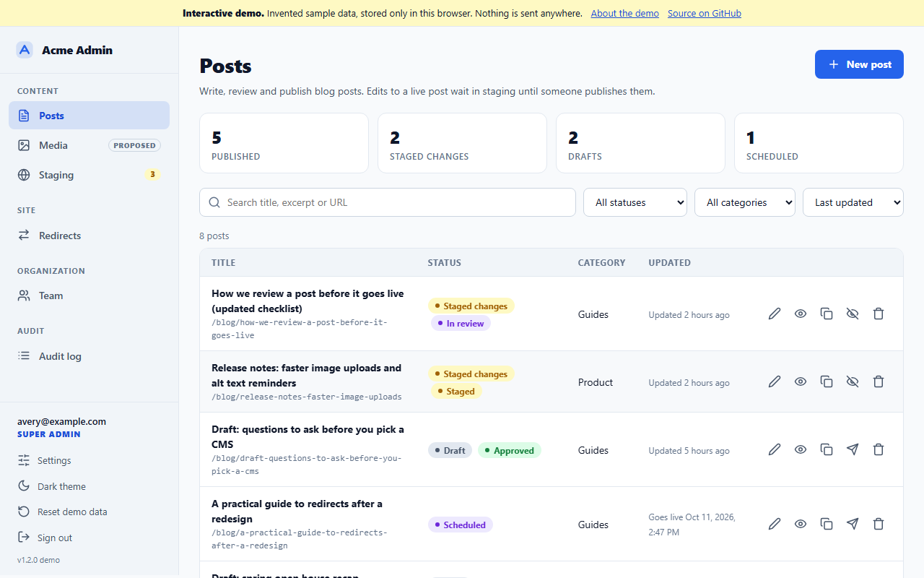Viewport: 924px width, 578px height.
Task: Open the Last updated sort dropdown
Action: [853, 202]
